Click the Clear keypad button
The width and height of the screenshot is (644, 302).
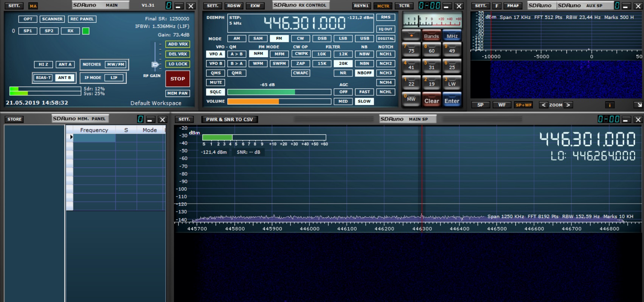pos(431,100)
